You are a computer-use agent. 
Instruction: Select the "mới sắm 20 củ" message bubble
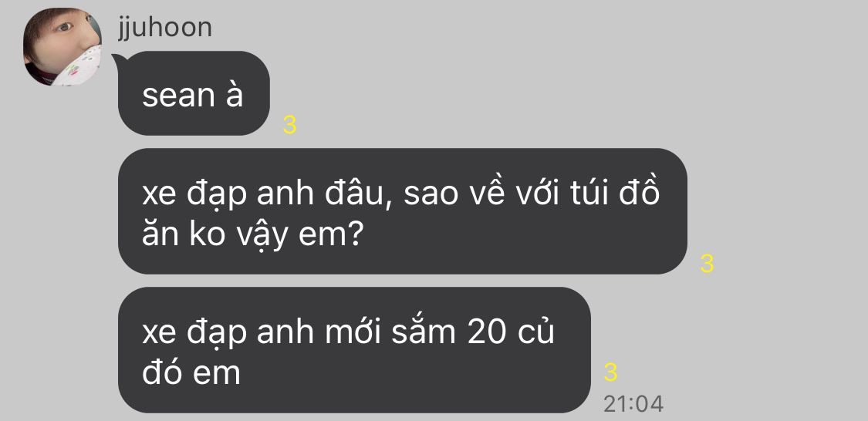354,349
